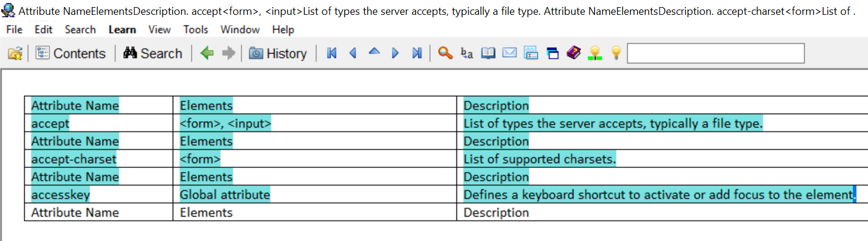Open the File menu
Image resolution: width=868 pixels, height=241 pixels.
click(14, 30)
